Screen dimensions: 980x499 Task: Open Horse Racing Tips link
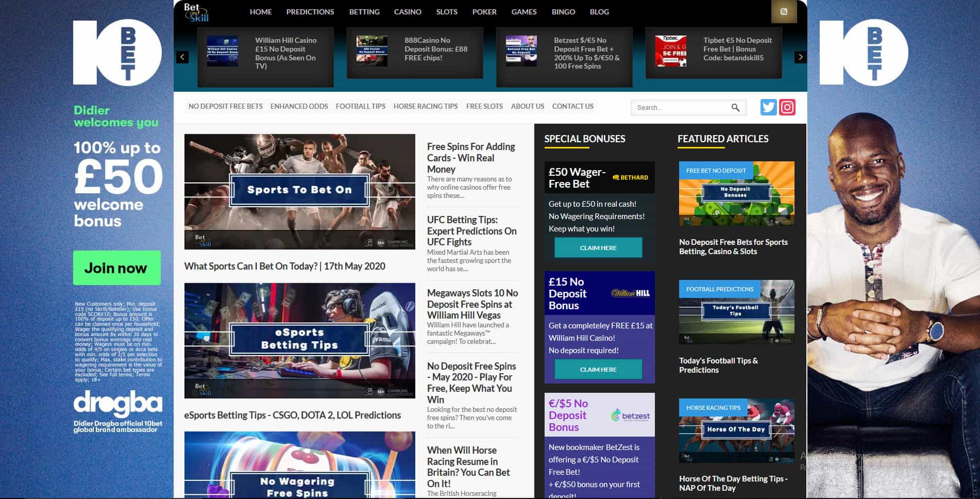pos(426,106)
